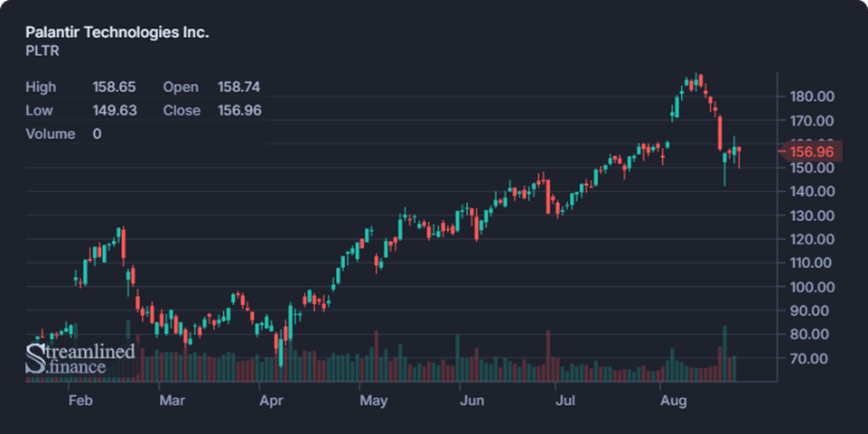The width and height of the screenshot is (868, 434).
Task: Click the Palantir Technologies Inc. title
Action: (x=117, y=32)
